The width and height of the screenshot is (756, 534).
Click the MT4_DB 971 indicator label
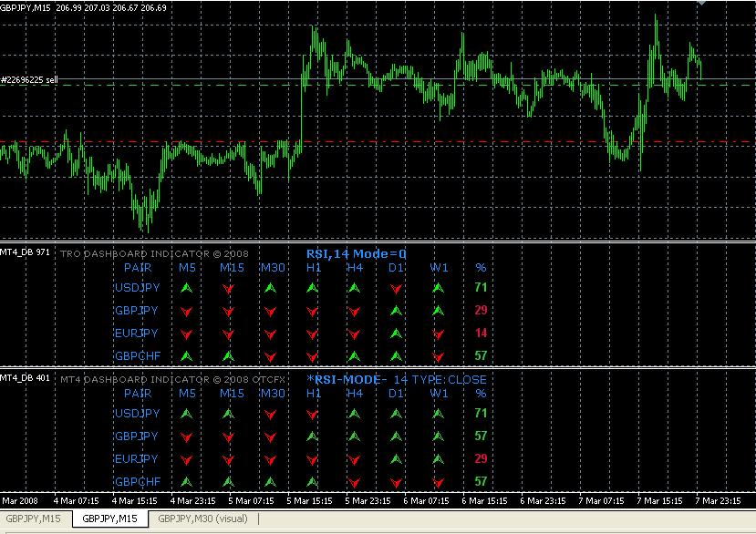pyautogui.click(x=25, y=252)
